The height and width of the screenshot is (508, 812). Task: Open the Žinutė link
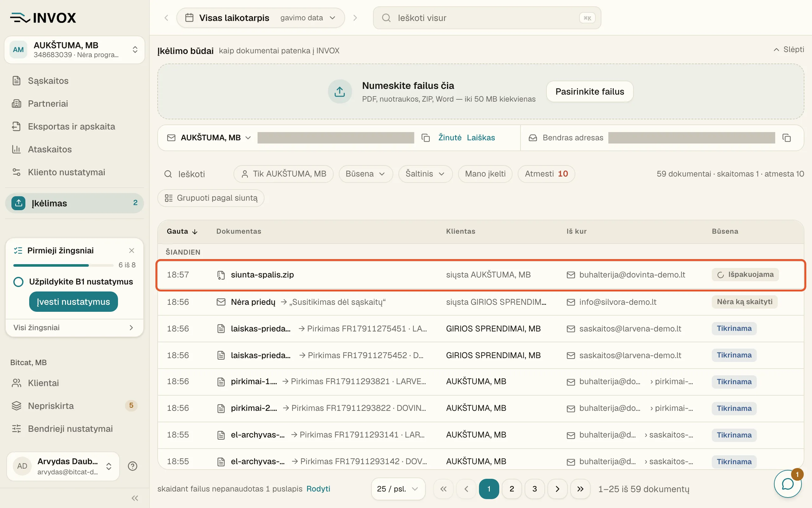tap(450, 138)
